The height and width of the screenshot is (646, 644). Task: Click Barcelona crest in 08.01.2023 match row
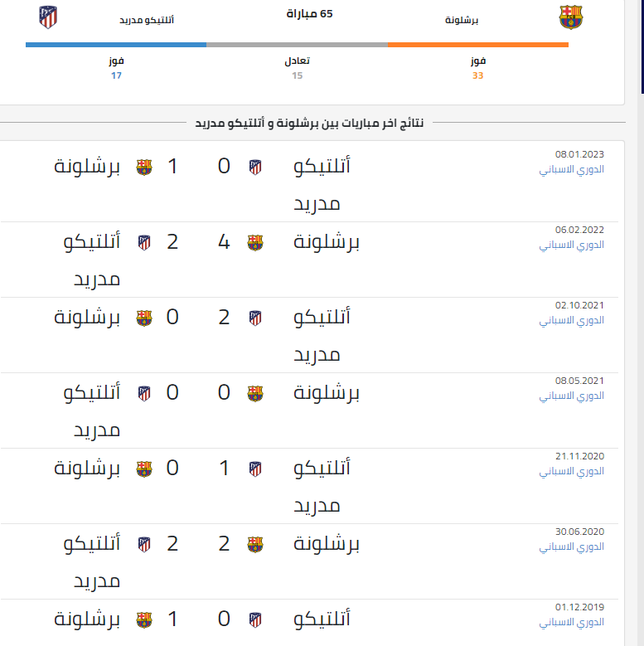point(144,168)
